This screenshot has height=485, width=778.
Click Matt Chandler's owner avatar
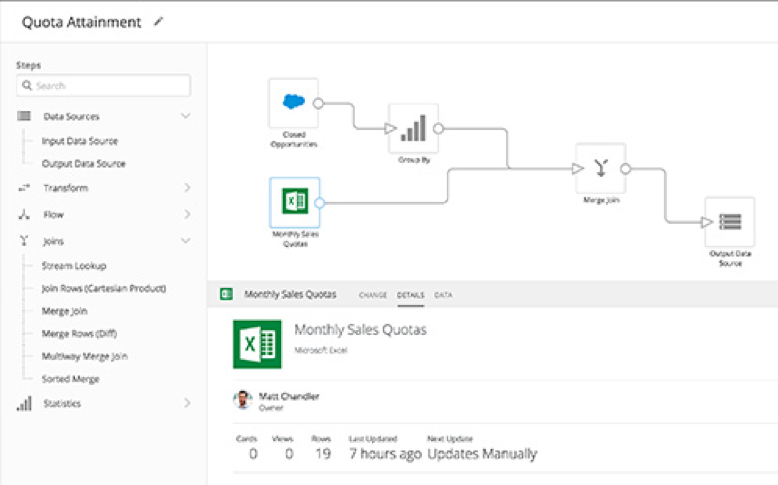242,400
